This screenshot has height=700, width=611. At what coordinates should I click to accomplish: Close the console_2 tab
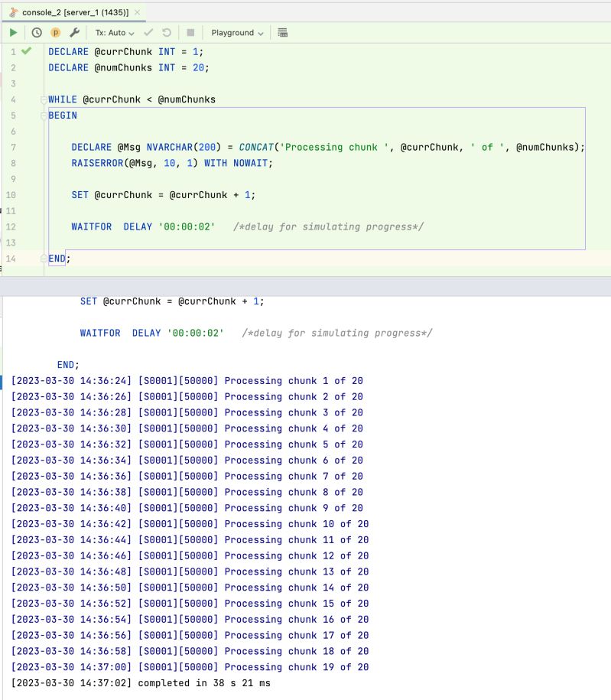pyautogui.click(x=137, y=12)
